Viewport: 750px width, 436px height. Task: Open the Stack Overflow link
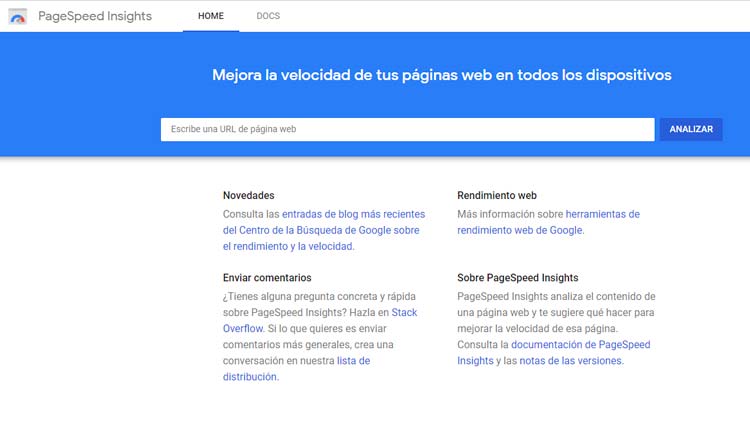[320, 320]
